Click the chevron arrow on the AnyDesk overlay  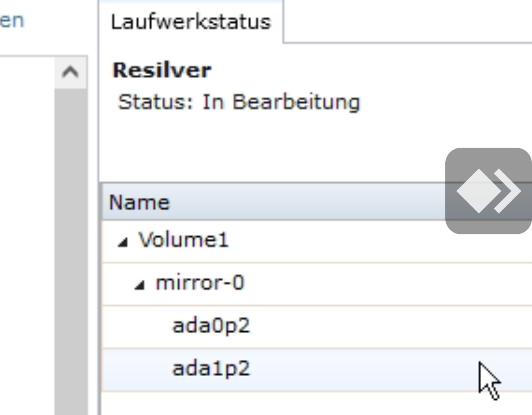(x=507, y=191)
